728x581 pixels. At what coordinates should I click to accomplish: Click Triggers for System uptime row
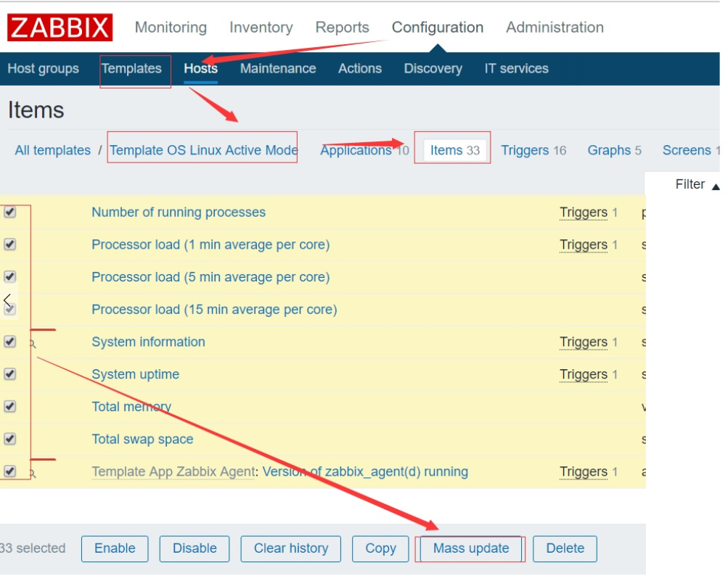pos(583,375)
